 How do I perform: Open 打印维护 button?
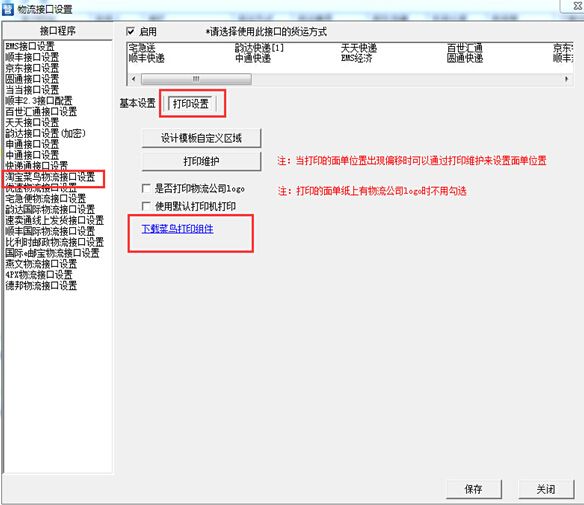[x=201, y=161]
